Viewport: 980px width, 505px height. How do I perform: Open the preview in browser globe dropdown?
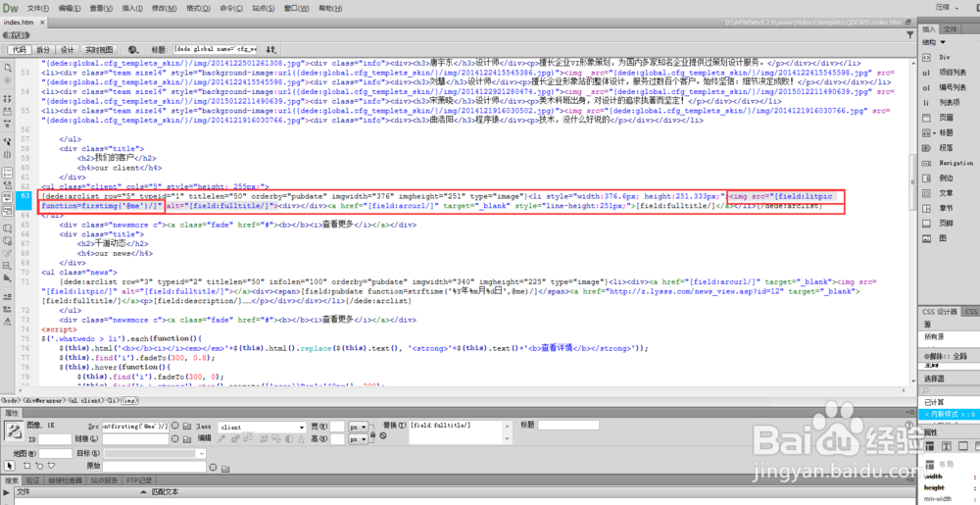[x=132, y=49]
